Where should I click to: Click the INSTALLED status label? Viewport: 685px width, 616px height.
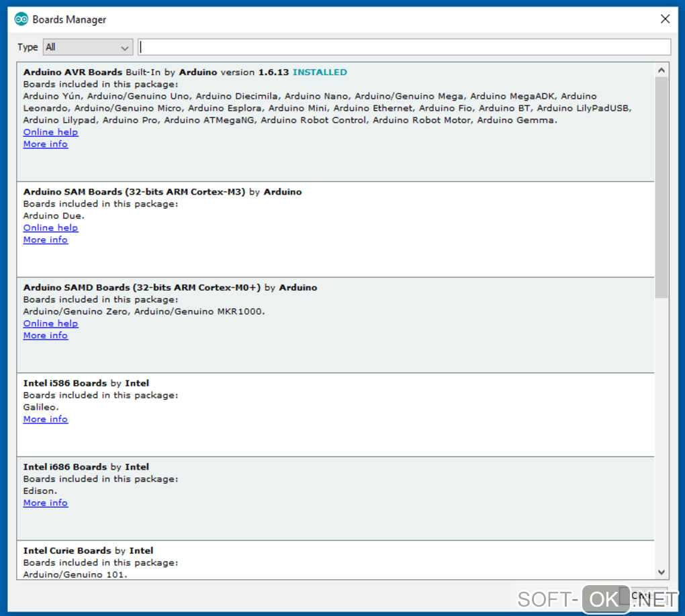(320, 72)
